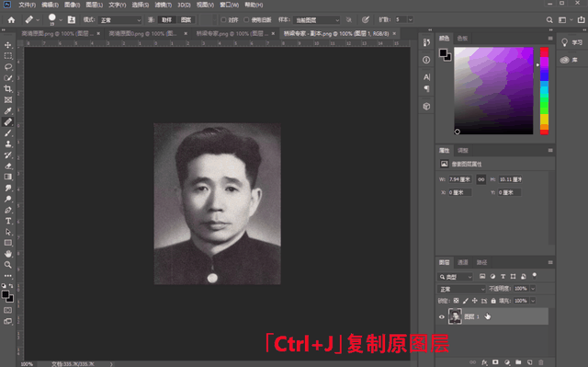This screenshot has height=367, width=588.
Task: Open the Paragraph panel icon
Action: coord(426,89)
